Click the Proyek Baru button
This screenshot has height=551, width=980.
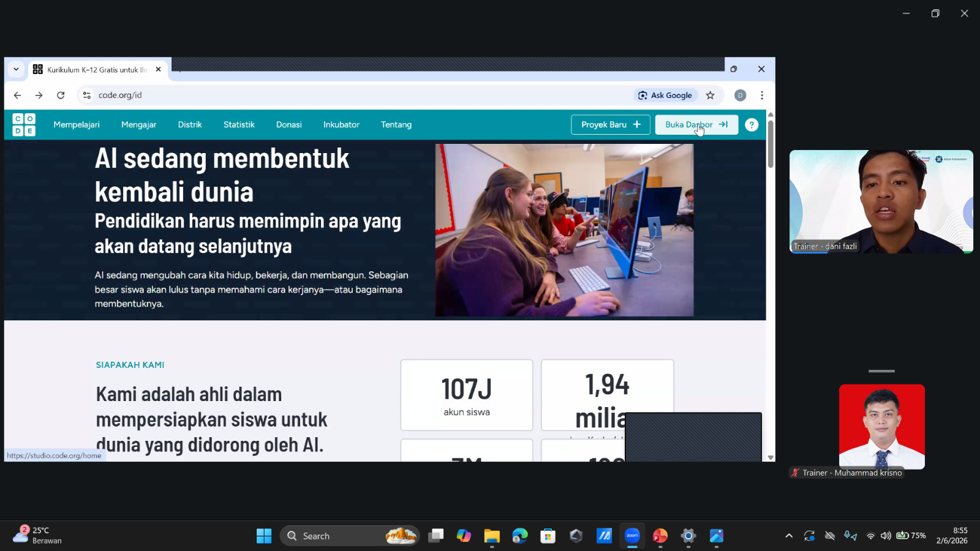[610, 125]
